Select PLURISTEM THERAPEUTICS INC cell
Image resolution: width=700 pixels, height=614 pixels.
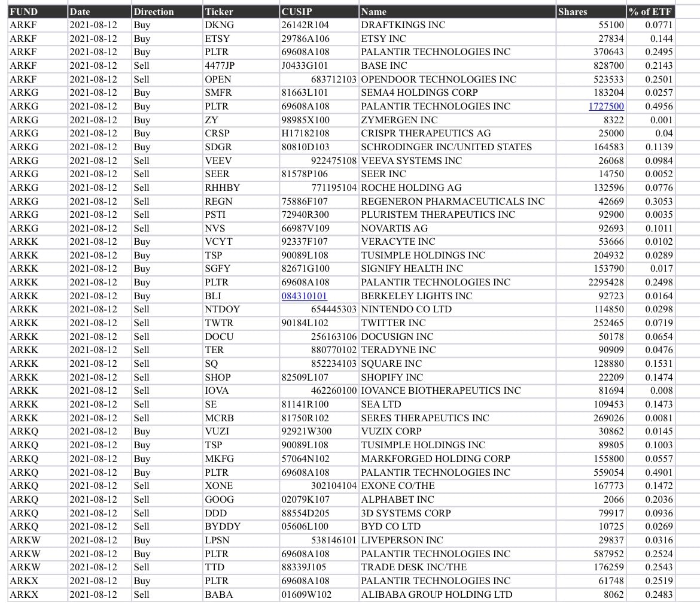pos(458,215)
